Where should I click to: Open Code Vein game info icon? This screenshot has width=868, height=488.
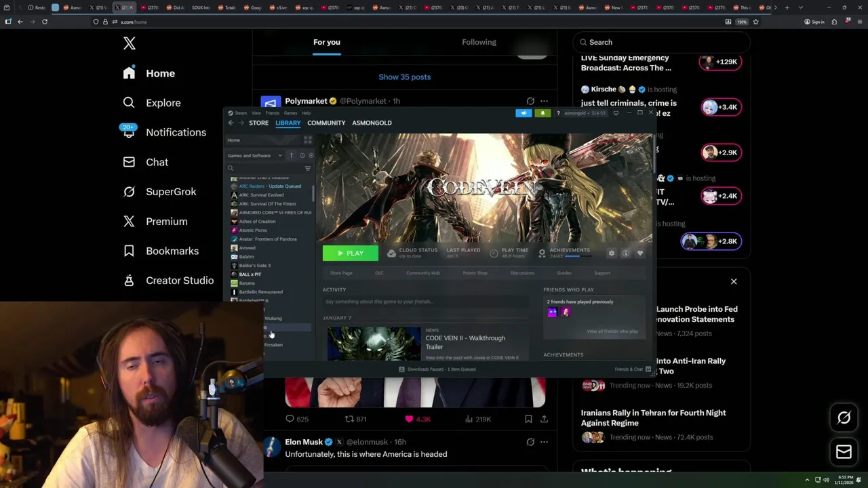pos(625,253)
